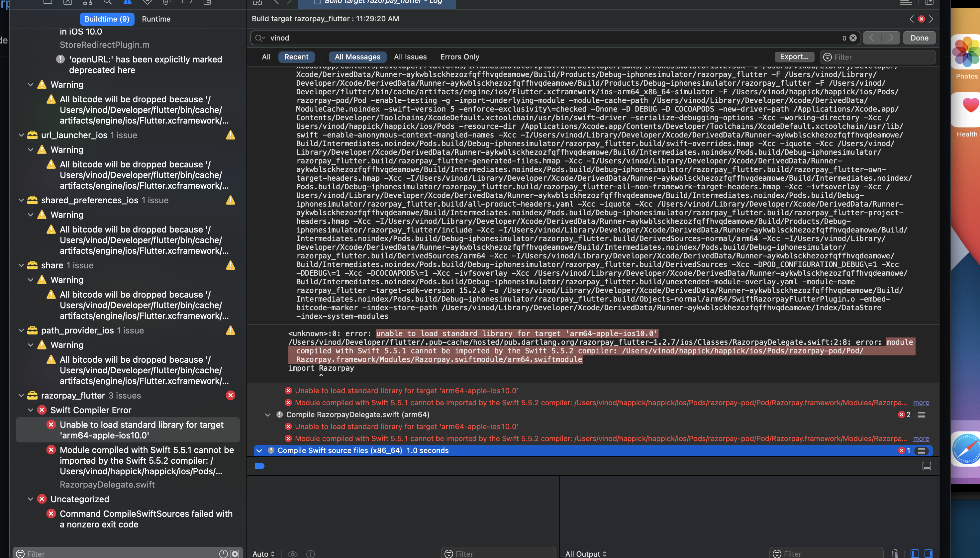Select Errors Only filter
The image size is (980, 558).
459,57
